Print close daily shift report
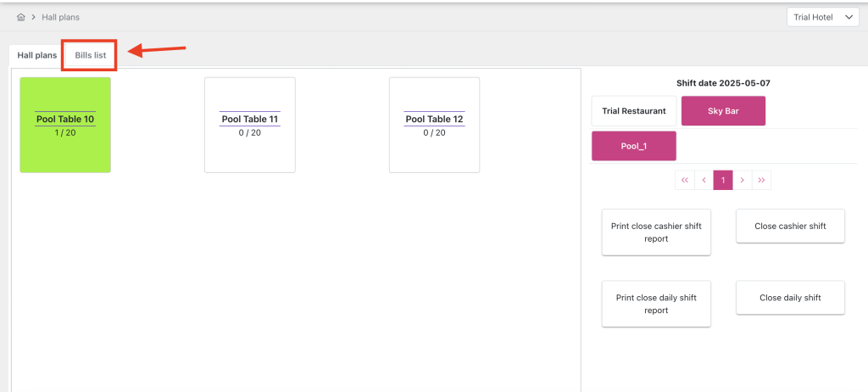The height and width of the screenshot is (392, 868). point(656,304)
